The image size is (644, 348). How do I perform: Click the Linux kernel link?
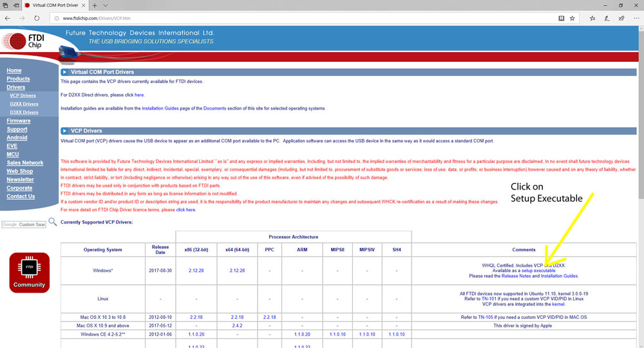pyautogui.click(x=558, y=304)
